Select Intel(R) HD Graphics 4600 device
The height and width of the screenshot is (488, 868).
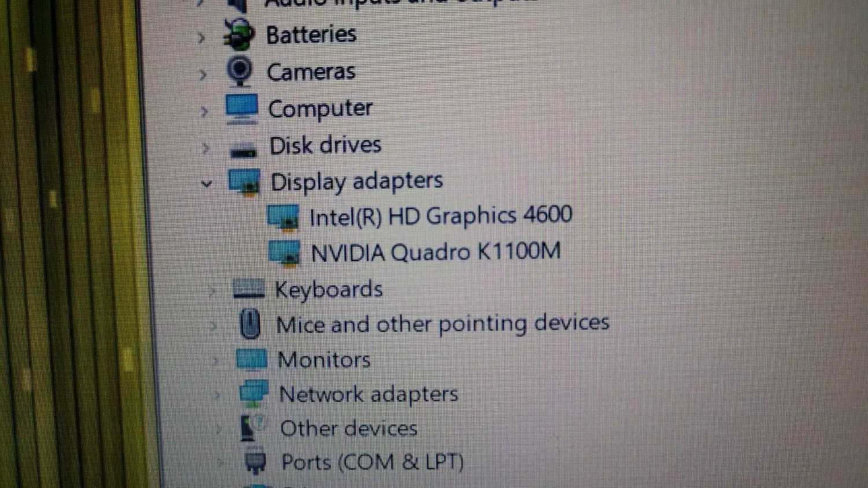tap(440, 216)
